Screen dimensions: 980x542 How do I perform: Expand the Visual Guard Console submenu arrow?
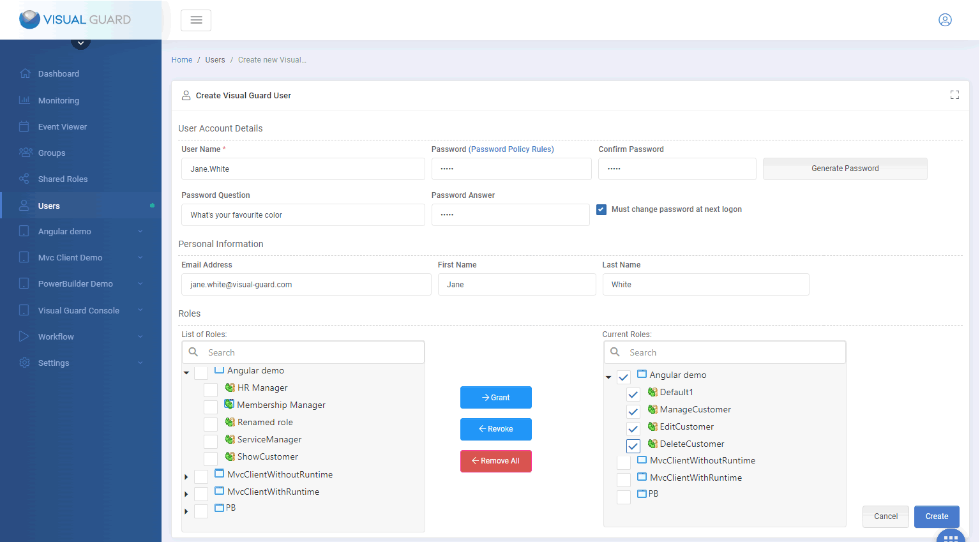(140, 310)
